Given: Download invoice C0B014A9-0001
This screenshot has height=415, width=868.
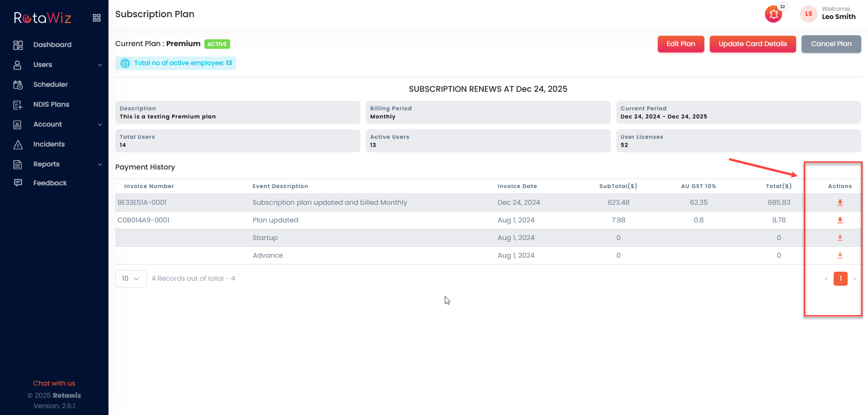Looking at the screenshot, I should point(840,220).
